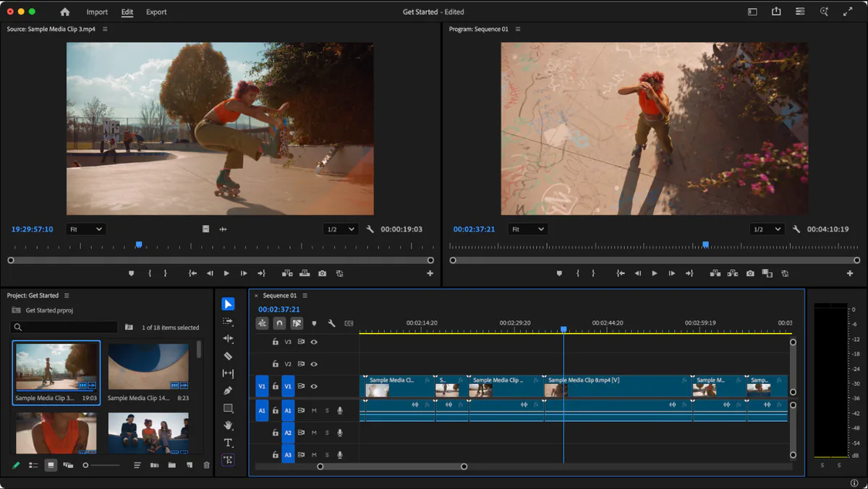Toggle Snap in the timeline
Screen dimensions: 868x489
pos(279,323)
